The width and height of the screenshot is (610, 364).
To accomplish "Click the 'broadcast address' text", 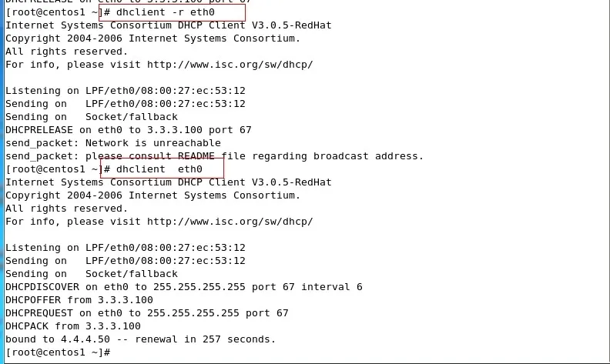I will tap(371, 156).
